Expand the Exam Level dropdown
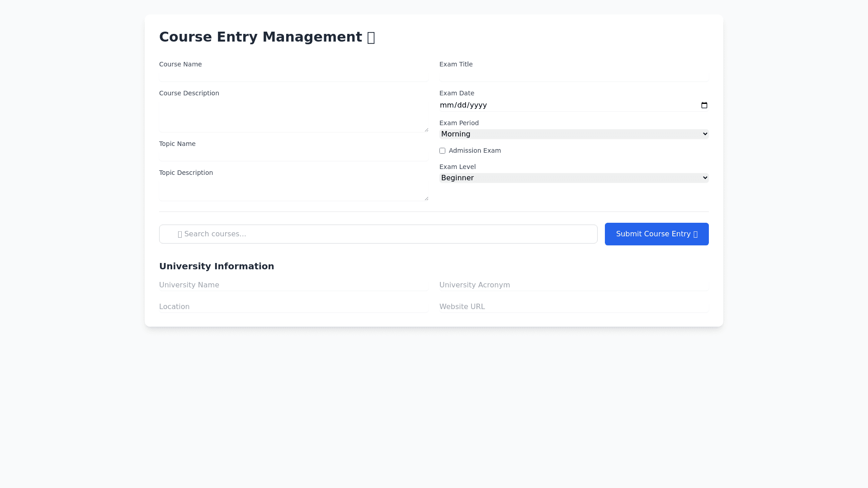This screenshot has height=488, width=868. [x=574, y=178]
